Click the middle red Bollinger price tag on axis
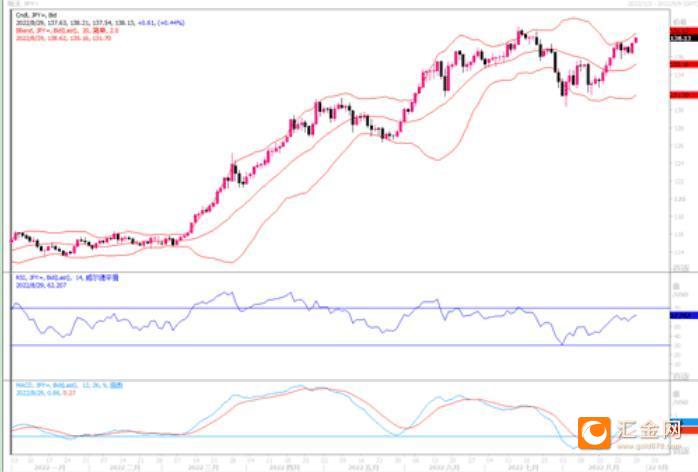The height and width of the screenshot is (472, 698). (x=683, y=65)
